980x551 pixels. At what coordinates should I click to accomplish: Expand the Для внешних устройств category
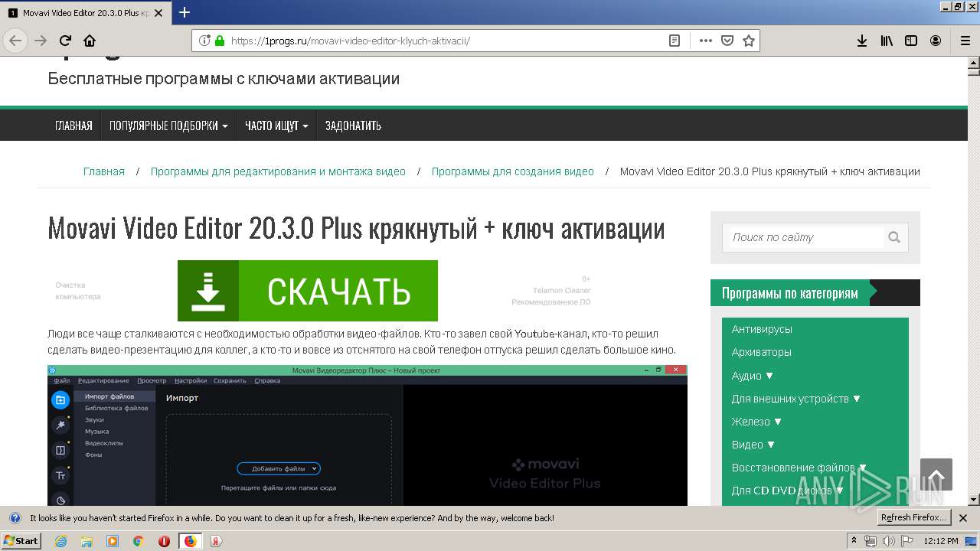click(796, 399)
